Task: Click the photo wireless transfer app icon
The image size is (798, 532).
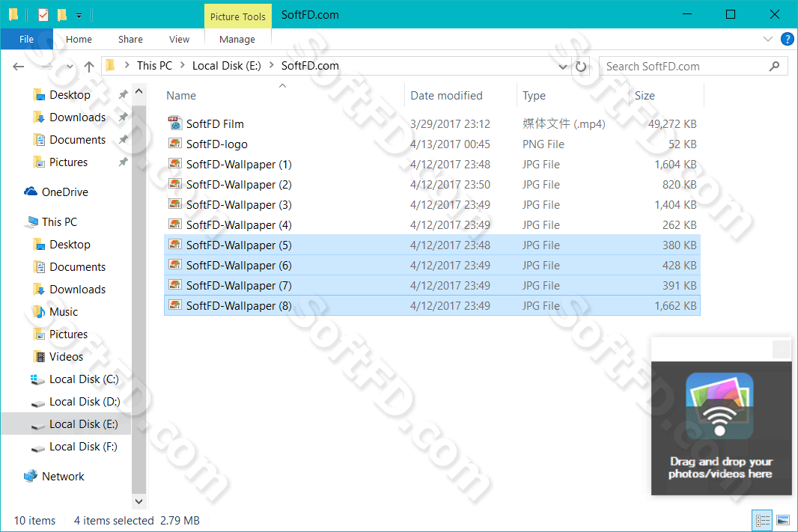Action: coord(719,406)
